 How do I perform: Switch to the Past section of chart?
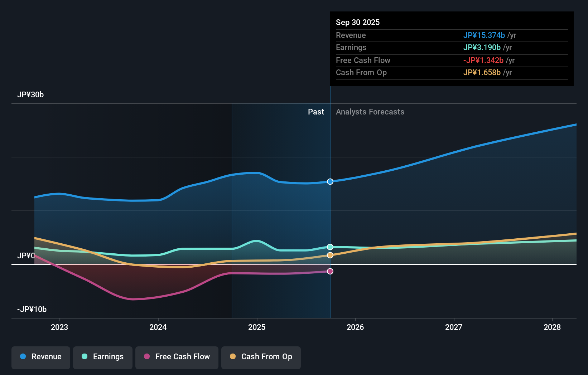pyautogui.click(x=316, y=112)
